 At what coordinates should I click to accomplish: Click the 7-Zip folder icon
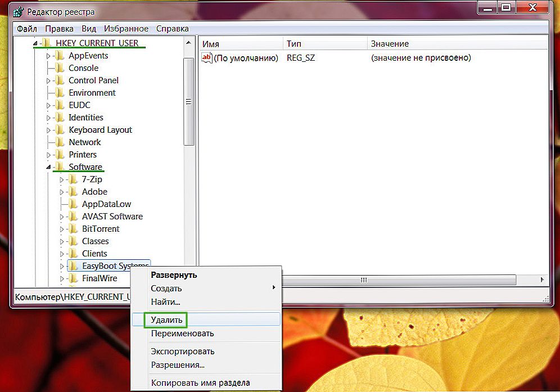click(x=73, y=179)
